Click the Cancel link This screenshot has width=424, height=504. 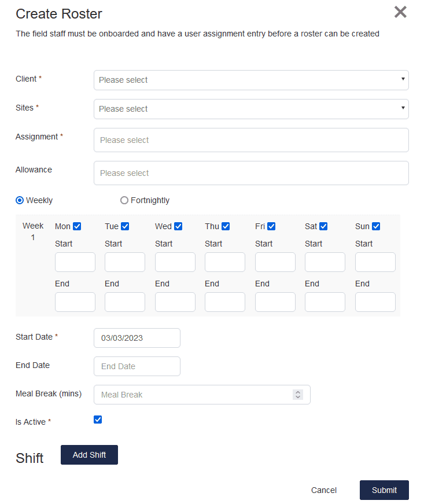(x=323, y=490)
